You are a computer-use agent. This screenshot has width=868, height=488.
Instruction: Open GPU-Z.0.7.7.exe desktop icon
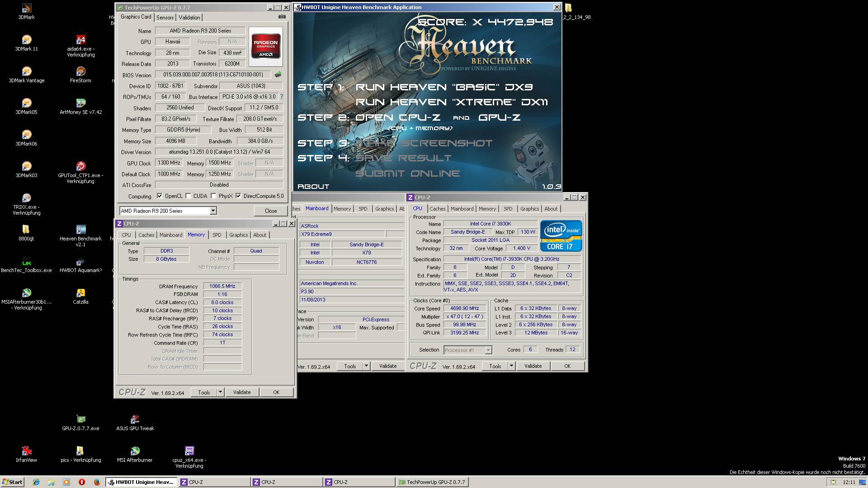tap(80, 422)
